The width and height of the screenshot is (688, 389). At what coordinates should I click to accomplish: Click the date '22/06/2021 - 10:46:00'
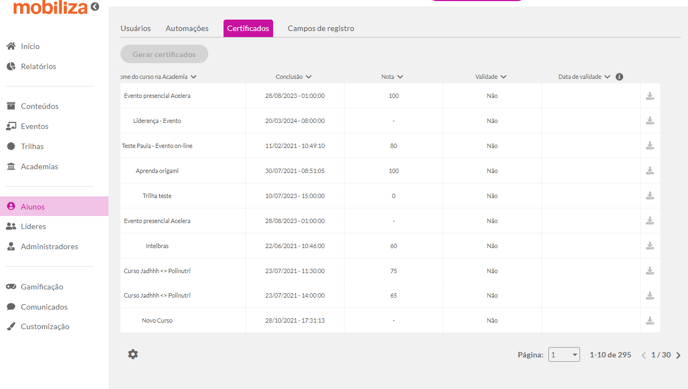click(x=295, y=246)
